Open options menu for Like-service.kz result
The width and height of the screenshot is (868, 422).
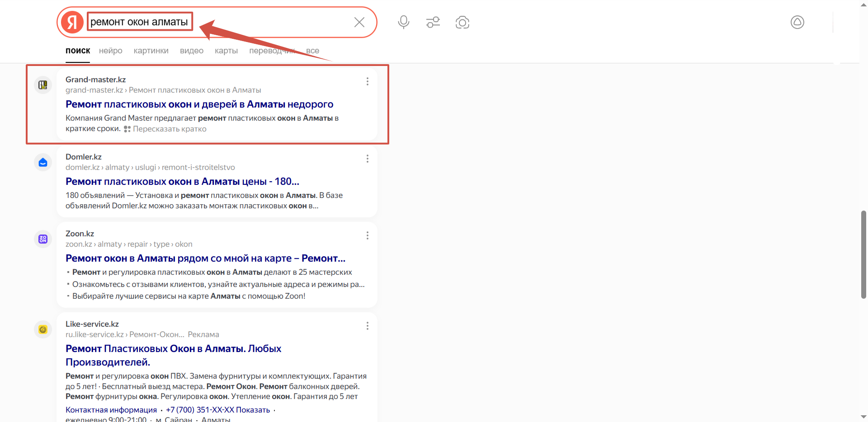[x=368, y=326]
